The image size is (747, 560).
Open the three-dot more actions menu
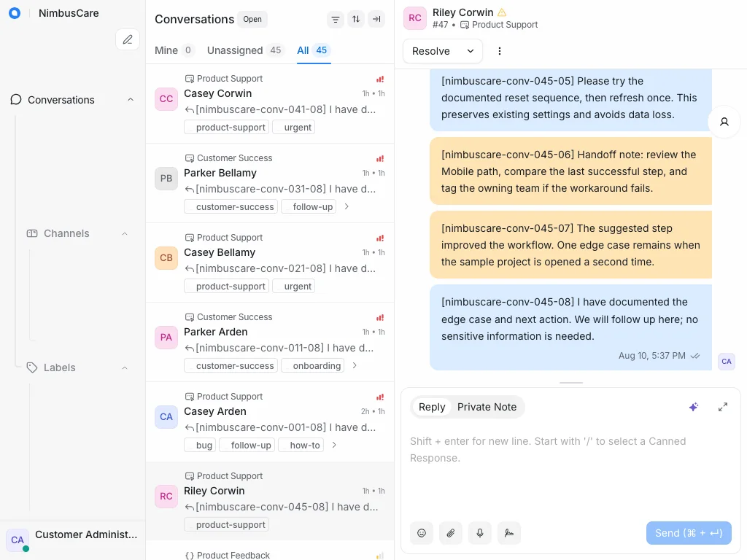(x=499, y=51)
